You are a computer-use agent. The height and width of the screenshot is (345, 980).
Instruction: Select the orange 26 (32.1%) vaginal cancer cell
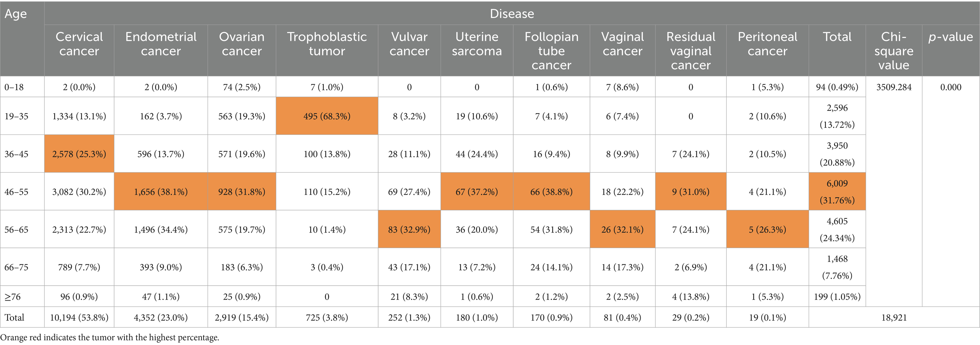(x=622, y=230)
